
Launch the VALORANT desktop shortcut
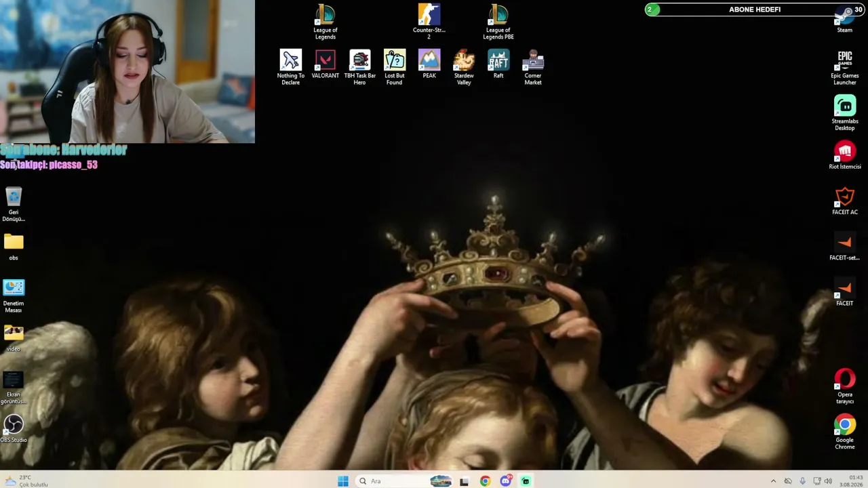click(x=325, y=64)
